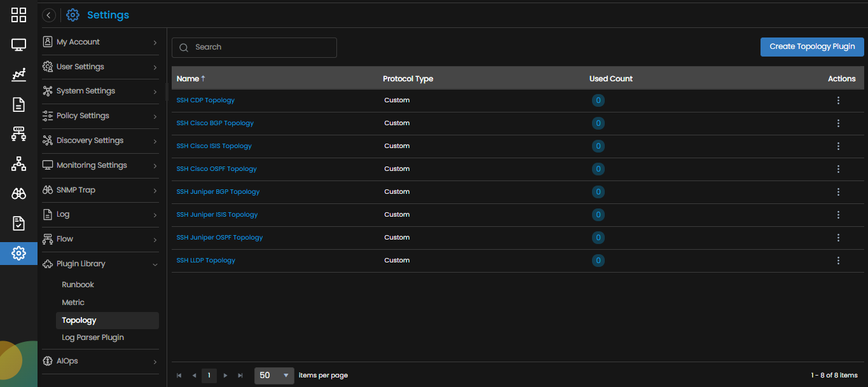Open the SSH Cisco OSPF Topology link

[217, 169]
